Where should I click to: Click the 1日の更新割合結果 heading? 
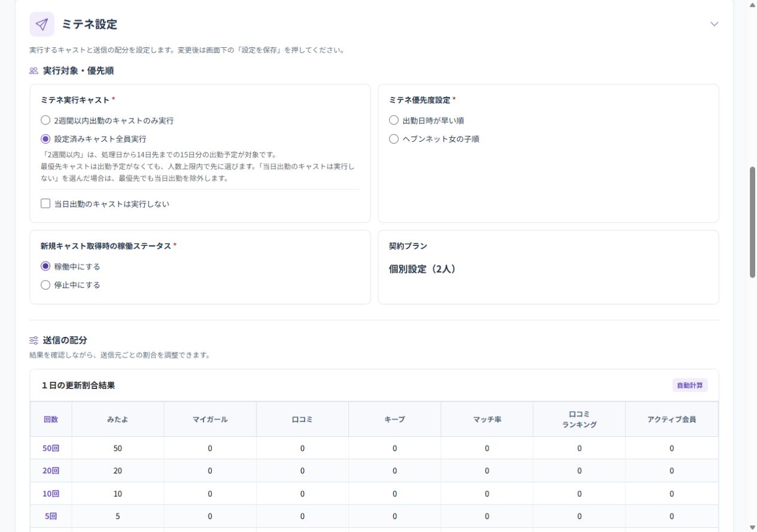[x=78, y=385]
